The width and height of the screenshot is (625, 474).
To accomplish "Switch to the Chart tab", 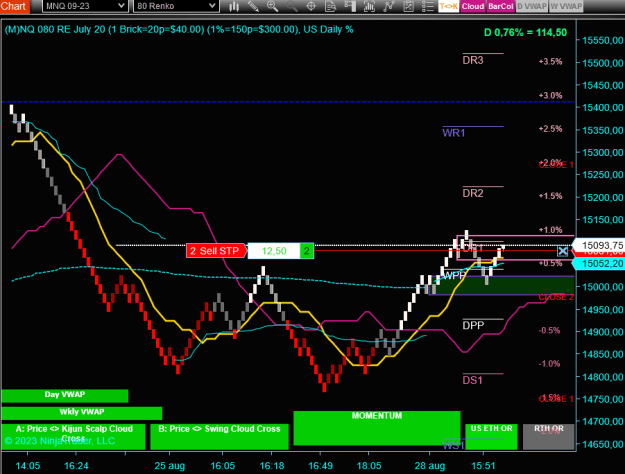I will pyautogui.click(x=14, y=6).
